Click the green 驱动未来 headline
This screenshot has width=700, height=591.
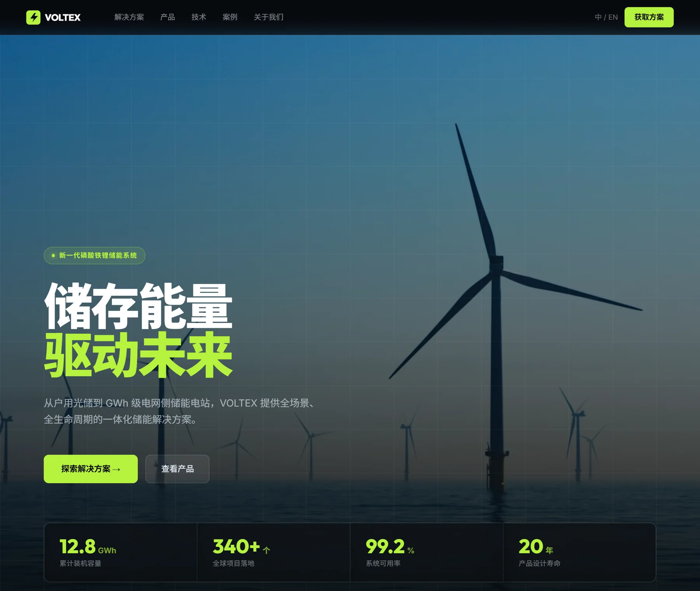[x=138, y=354]
